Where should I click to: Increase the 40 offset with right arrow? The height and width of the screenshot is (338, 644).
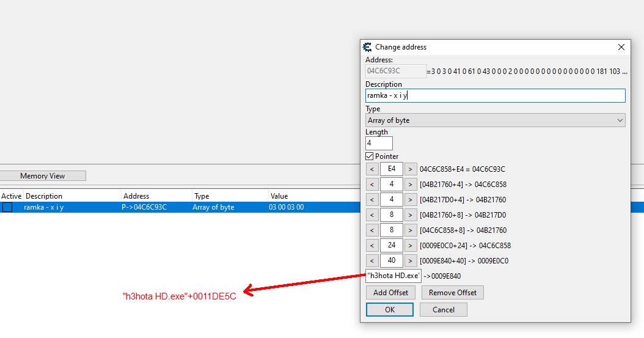[411, 261]
